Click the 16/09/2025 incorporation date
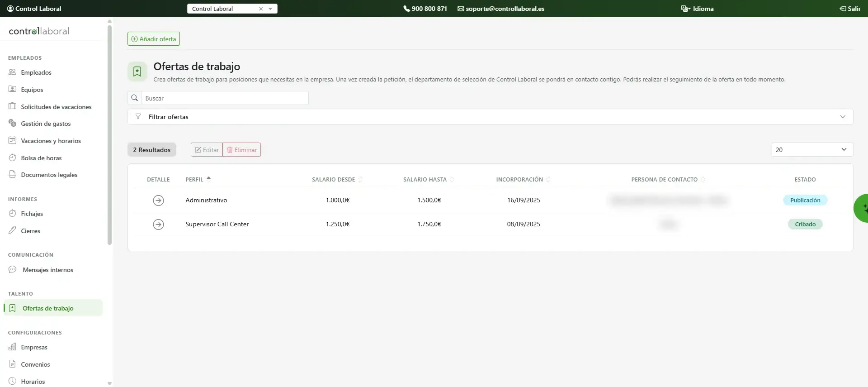 tap(524, 200)
